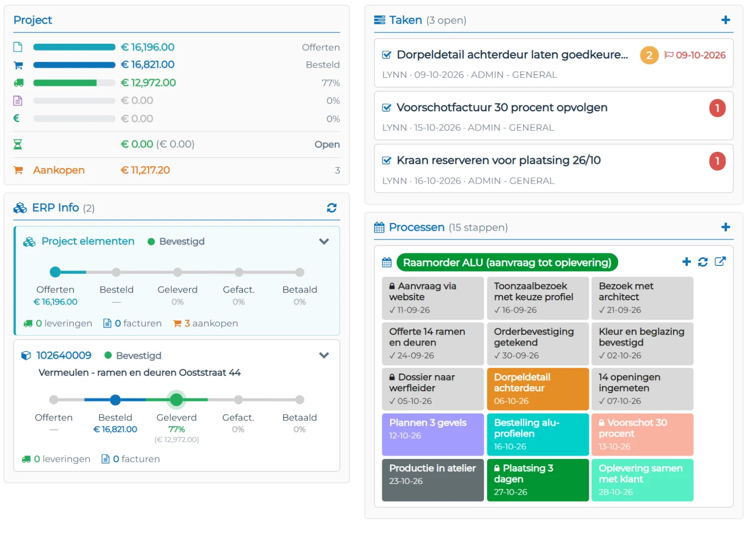Add a process with Processen plus icon

click(x=725, y=227)
